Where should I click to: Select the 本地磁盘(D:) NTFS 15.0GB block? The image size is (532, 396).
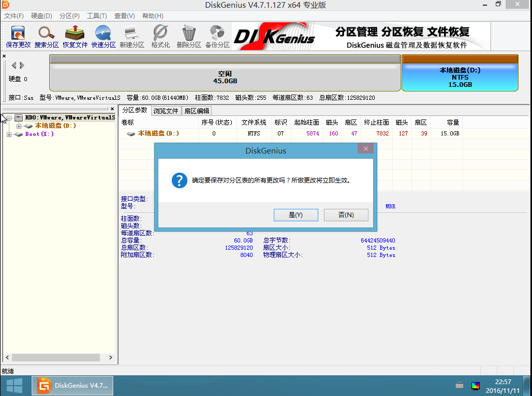click(460, 73)
